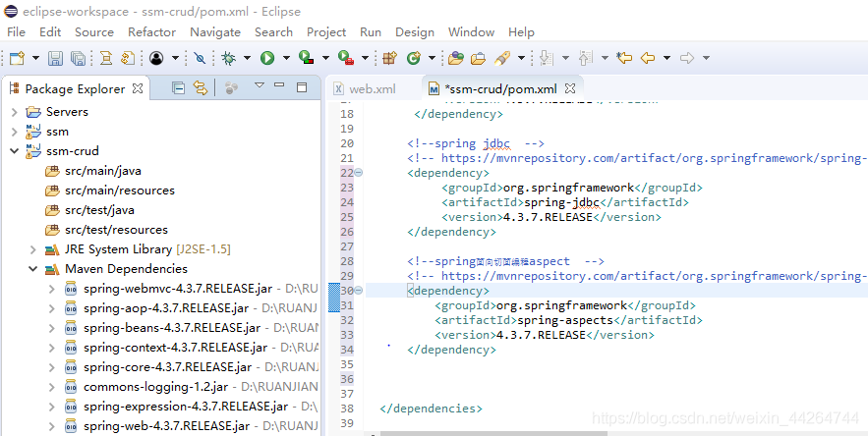
Task: Click the New wizard icon in toolbar
Action: [18, 58]
